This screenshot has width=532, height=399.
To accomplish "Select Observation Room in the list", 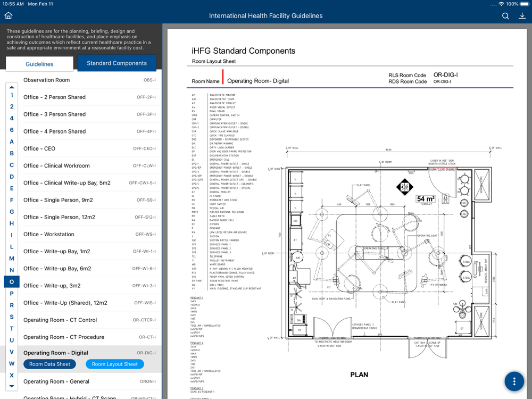I will point(89,80).
